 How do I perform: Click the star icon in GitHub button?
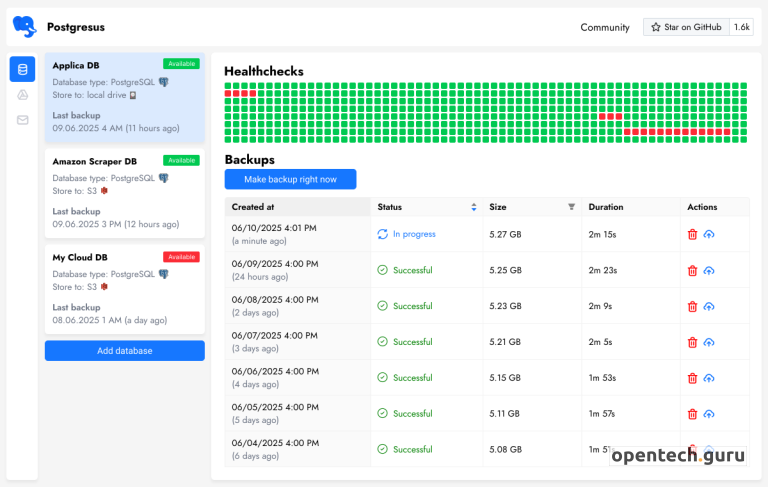tap(656, 27)
